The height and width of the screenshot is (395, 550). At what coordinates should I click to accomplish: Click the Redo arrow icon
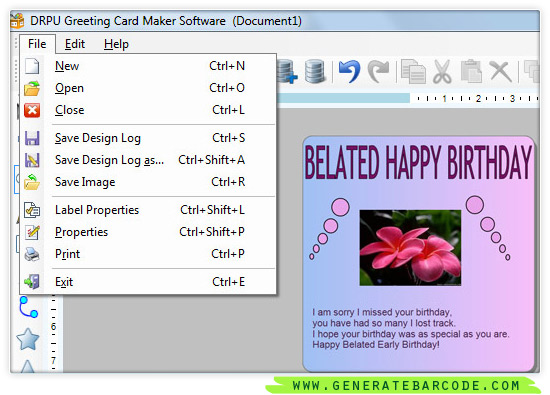point(378,72)
